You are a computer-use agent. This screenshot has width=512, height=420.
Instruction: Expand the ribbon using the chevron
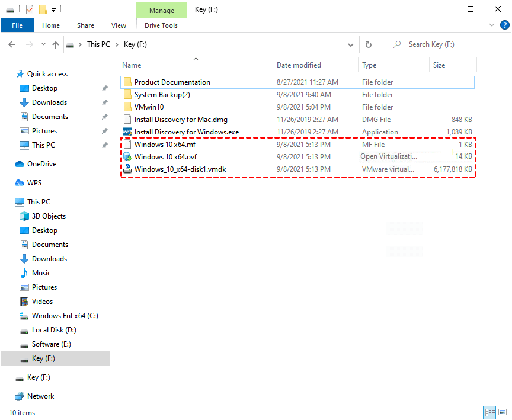tap(492, 25)
